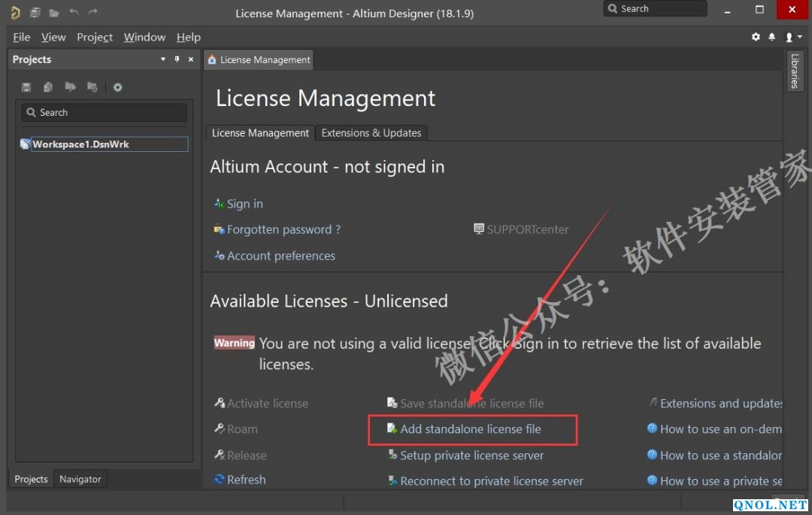Open the notifications bell icon
812x515 pixels.
tap(771, 37)
